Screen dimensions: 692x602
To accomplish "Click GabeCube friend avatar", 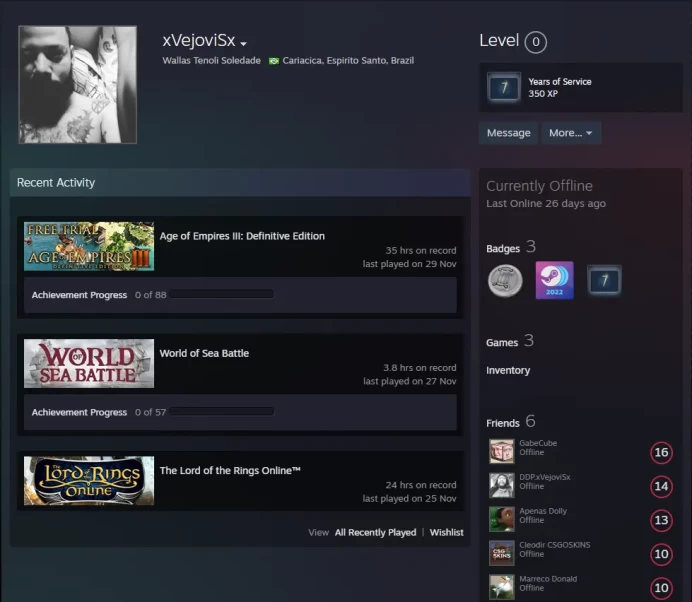I will [x=502, y=451].
